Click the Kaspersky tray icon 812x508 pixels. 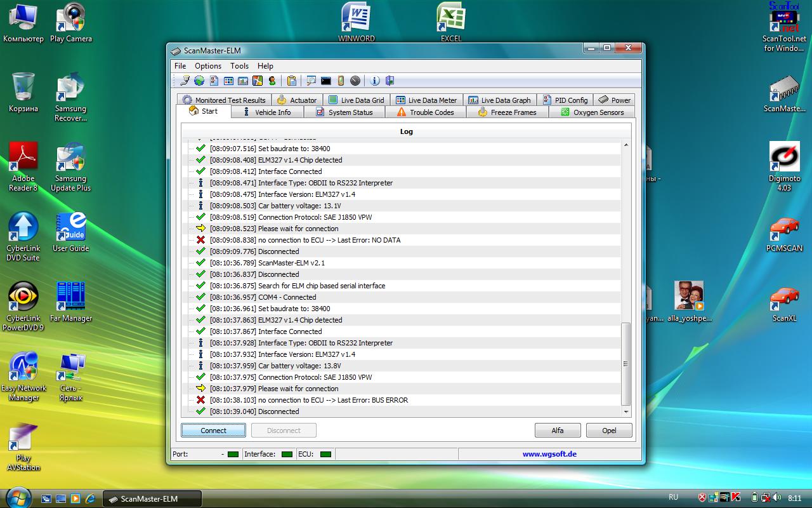click(x=736, y=497)
